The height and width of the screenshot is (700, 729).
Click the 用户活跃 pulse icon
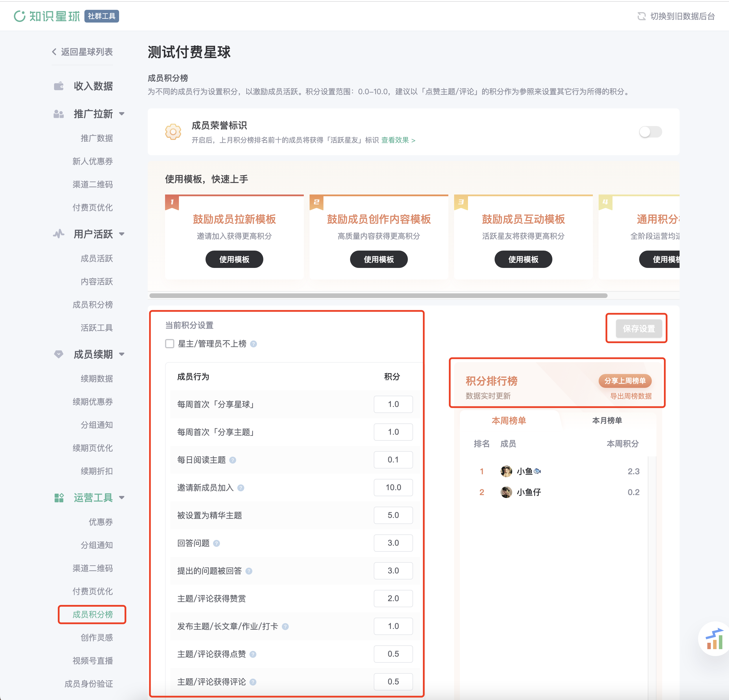(59, 234)
